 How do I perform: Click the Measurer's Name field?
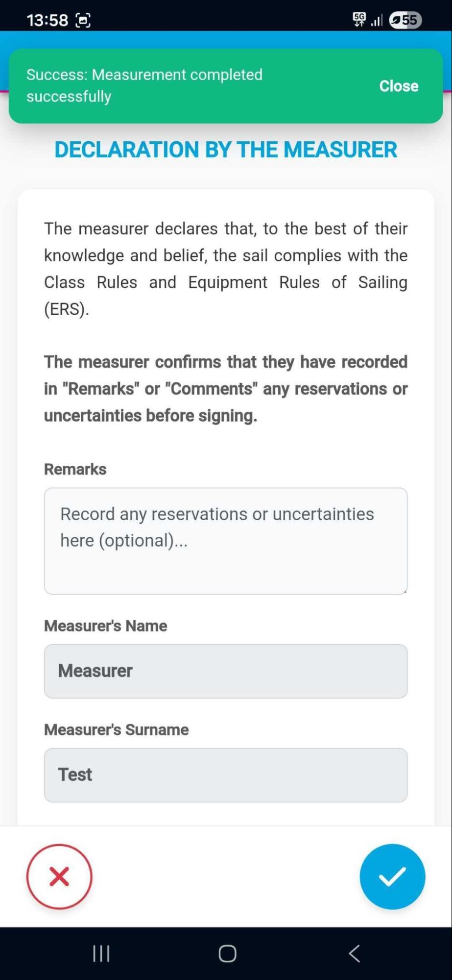tap(226, 671)
